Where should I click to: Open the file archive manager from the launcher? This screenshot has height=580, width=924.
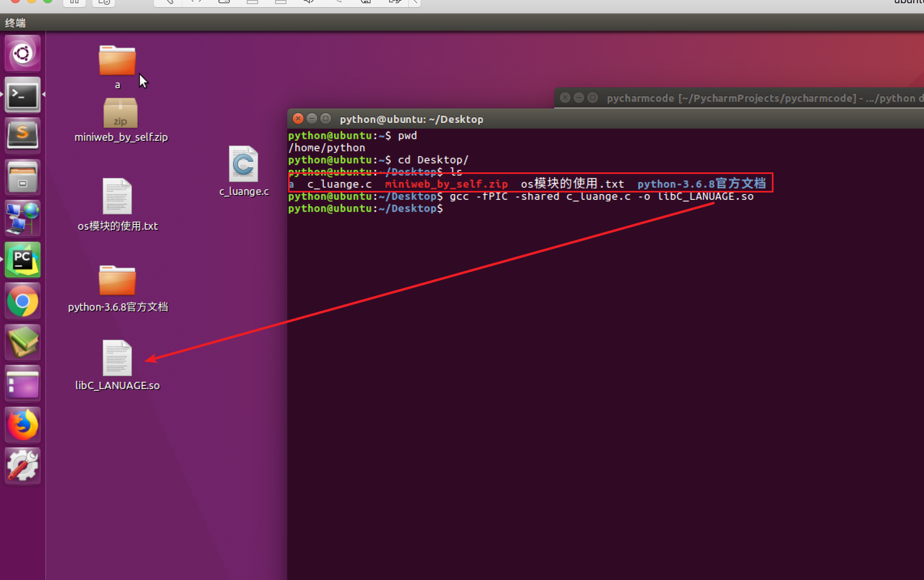(x=22, y=177)
